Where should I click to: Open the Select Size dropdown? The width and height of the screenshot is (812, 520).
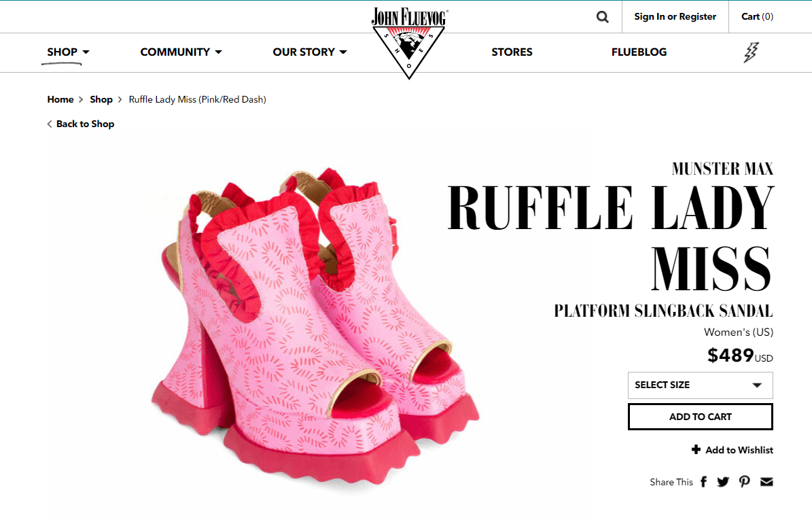pyautogui.click(x=700, y=385)
